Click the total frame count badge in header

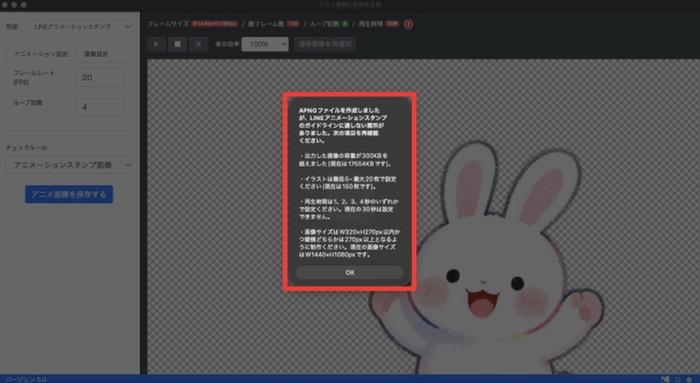[293, 24]
